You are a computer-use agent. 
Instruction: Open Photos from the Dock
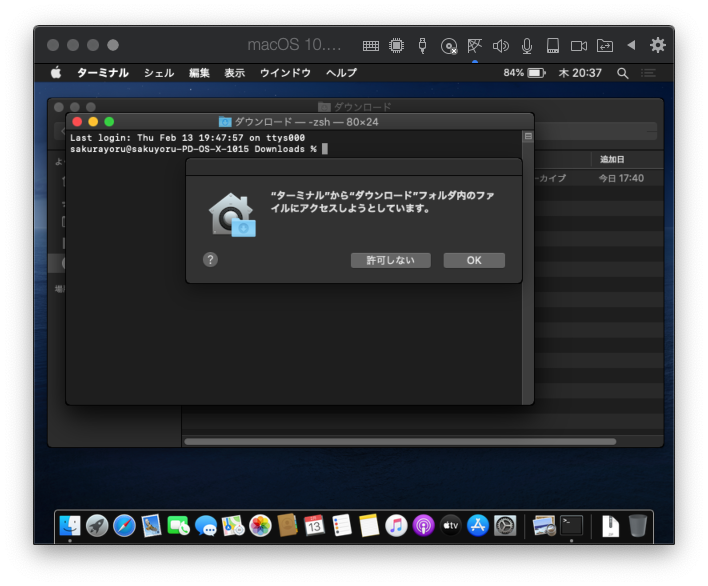tap(260, 526)
